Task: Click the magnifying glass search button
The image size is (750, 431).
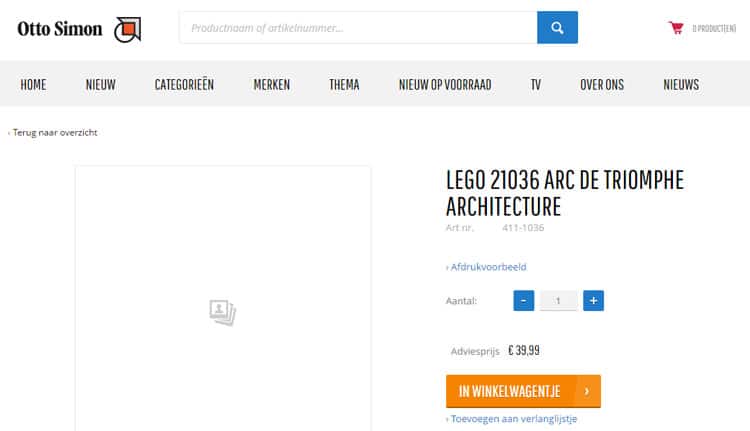Action: click(x=557, y=28)
